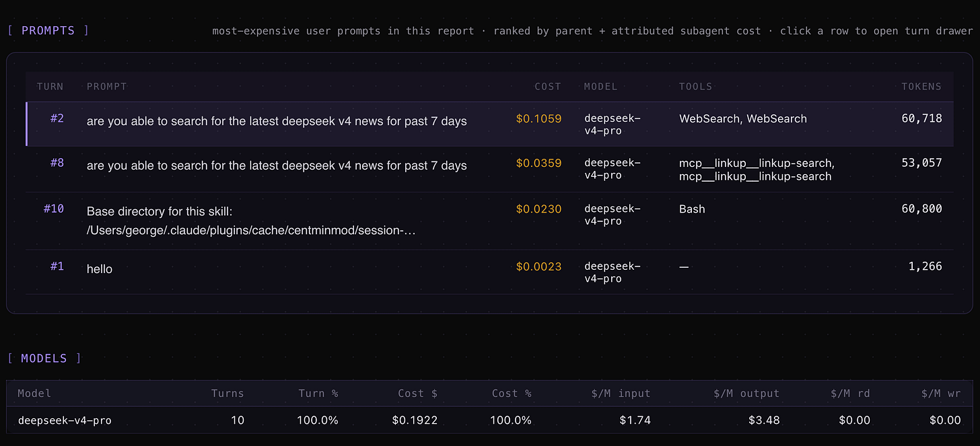
Task: Click the 53,057 tokens value
Action: coord(922,163)
